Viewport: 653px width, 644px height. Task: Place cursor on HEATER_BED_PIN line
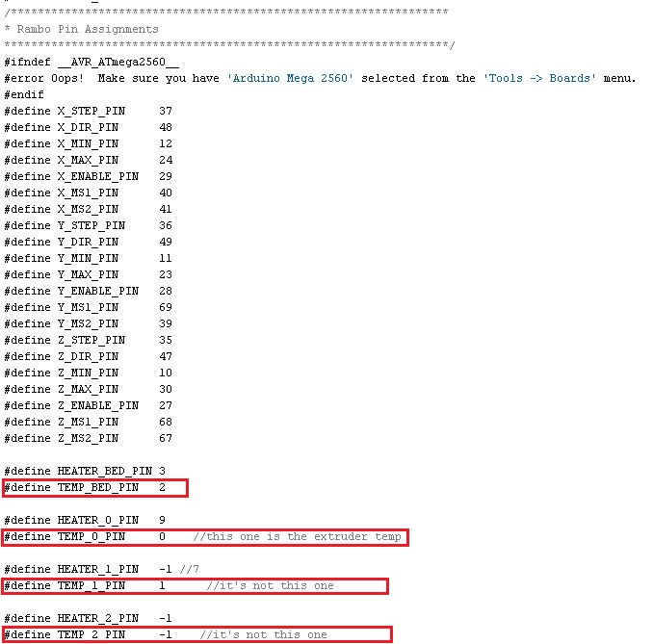(x=85, y=472)
